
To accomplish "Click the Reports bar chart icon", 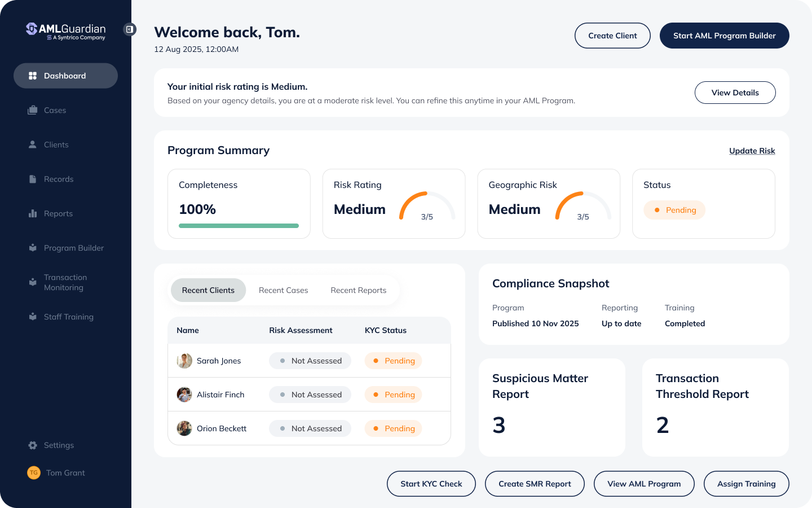I will point(33,213).
